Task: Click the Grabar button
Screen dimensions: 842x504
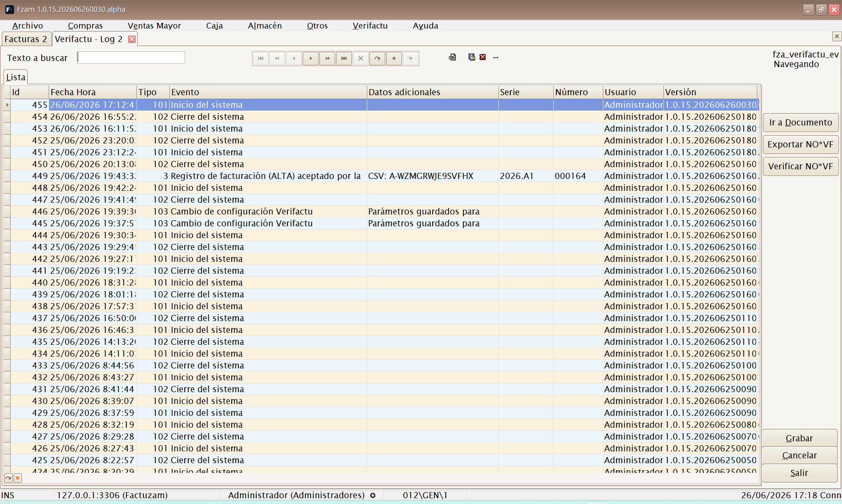Action: tap(799, 438)
